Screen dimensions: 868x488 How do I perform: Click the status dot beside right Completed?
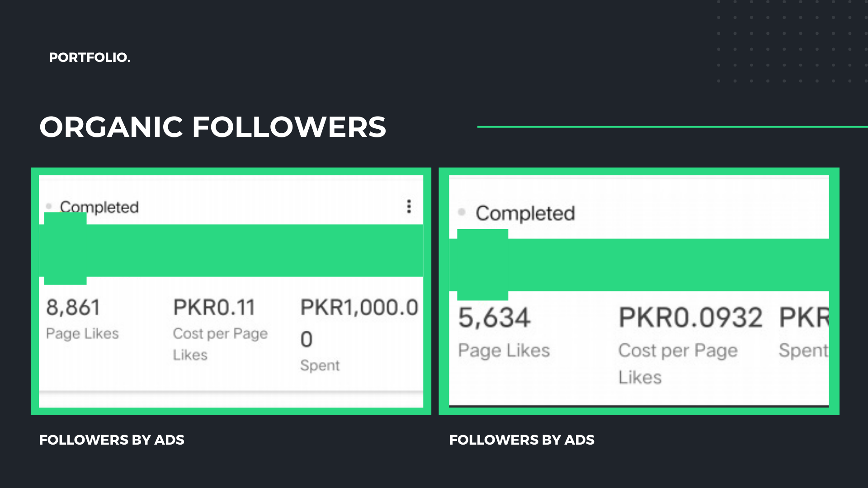(x=462, y=212)
